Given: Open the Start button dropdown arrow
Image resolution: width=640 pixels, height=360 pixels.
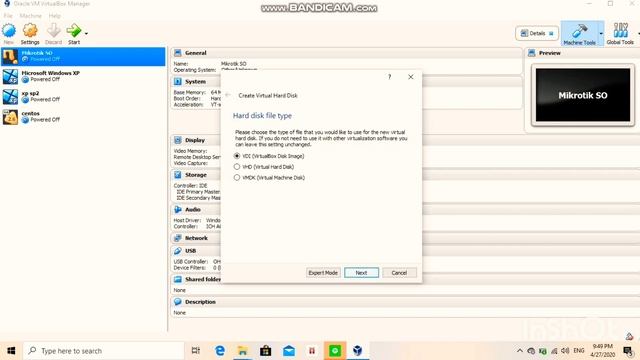Looking at the screenshot, I should [86, 33].
